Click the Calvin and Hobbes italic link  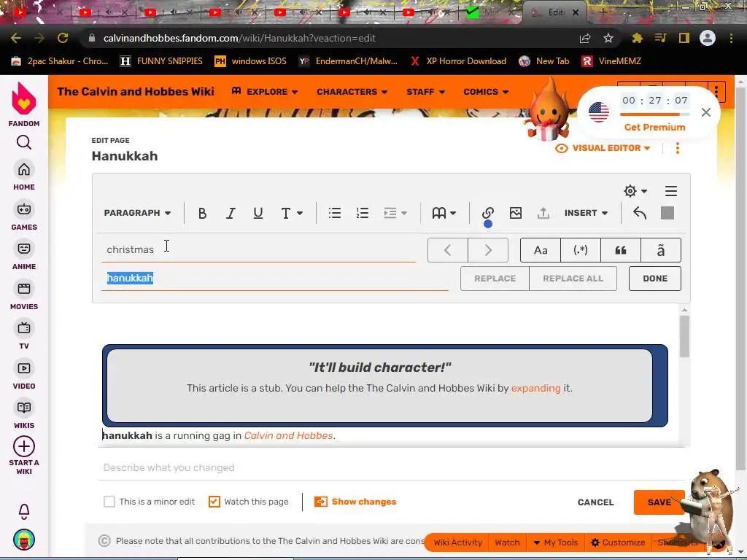(x=288, y=435)
